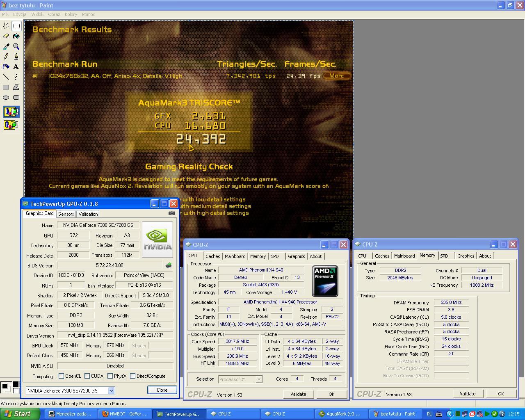Open the Edycja menu in Paint
The height and width of the screenshot is (420, 525).
pos(20,14)
